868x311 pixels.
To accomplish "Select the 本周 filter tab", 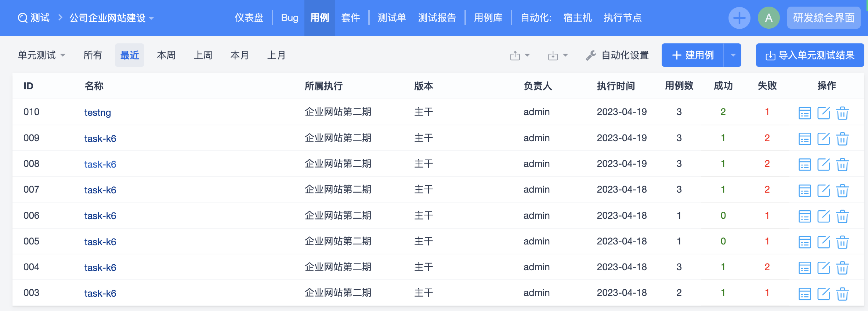I will pyautogui.click(x=166, y=55).
